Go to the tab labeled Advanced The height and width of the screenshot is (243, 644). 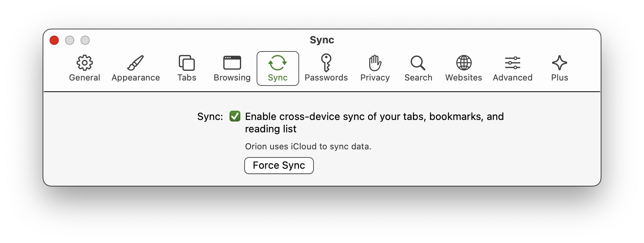click(512, 78)
